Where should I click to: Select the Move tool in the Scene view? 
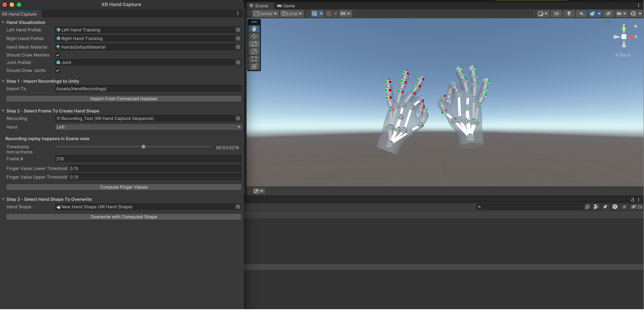pyautogui.click(x=254, y=36)
